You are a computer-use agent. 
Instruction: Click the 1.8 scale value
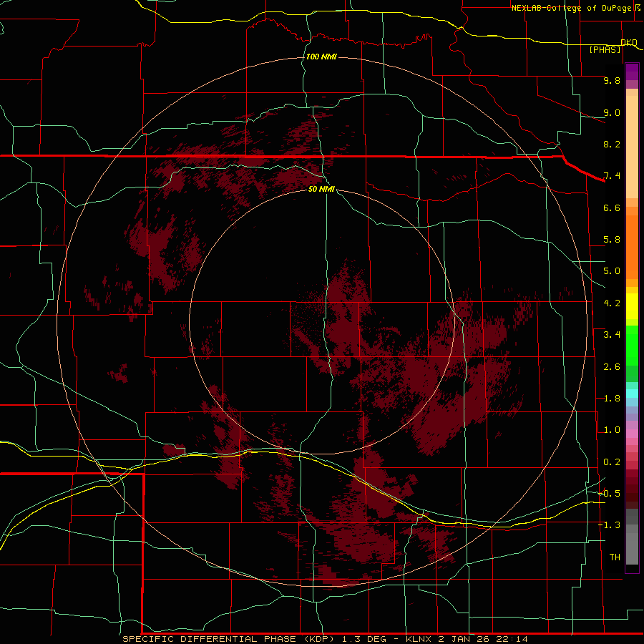click(x=612, y=399)
